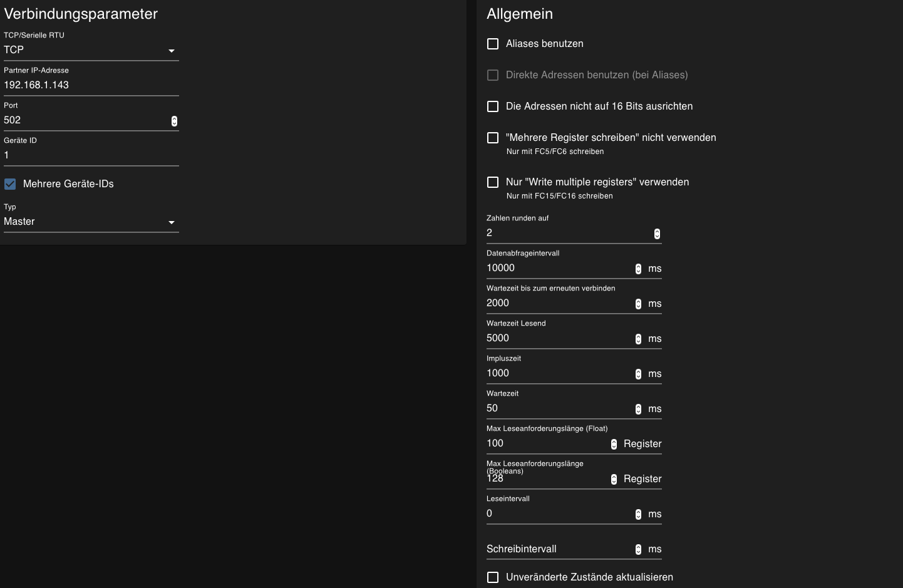Click the Schreibintervall stepper arrows
Screen dimensions: 903x588
pyautogui.click(x=638, y=549)
